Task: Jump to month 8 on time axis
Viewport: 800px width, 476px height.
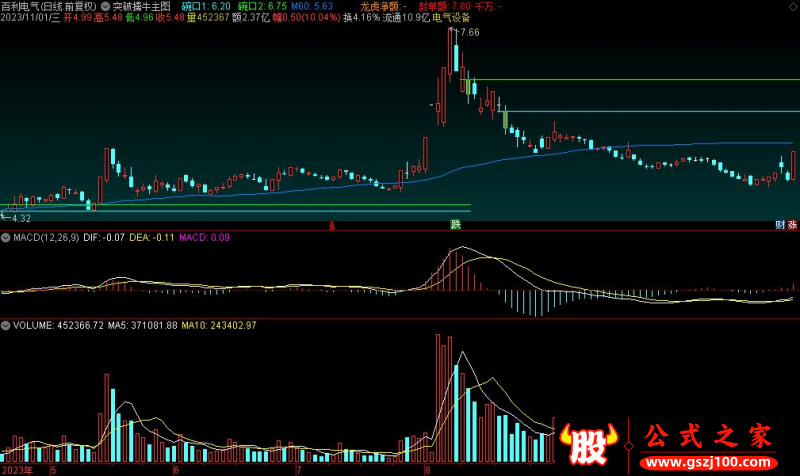Action: 427,468
